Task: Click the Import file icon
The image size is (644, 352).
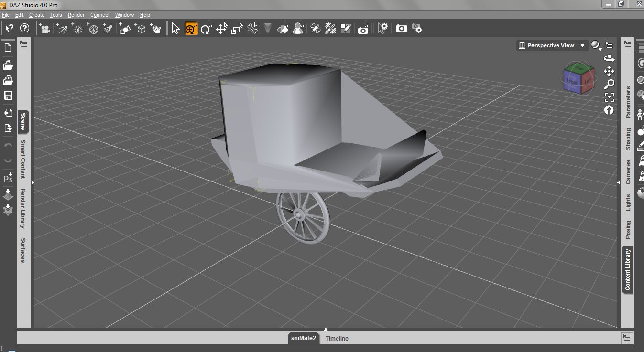Action: 8,113
